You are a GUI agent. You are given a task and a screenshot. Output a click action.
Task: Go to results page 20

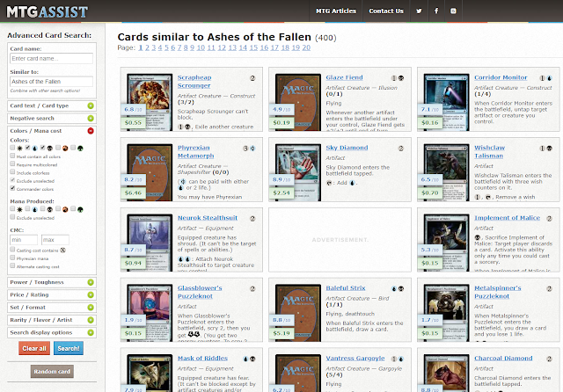(x=306, y=47)
